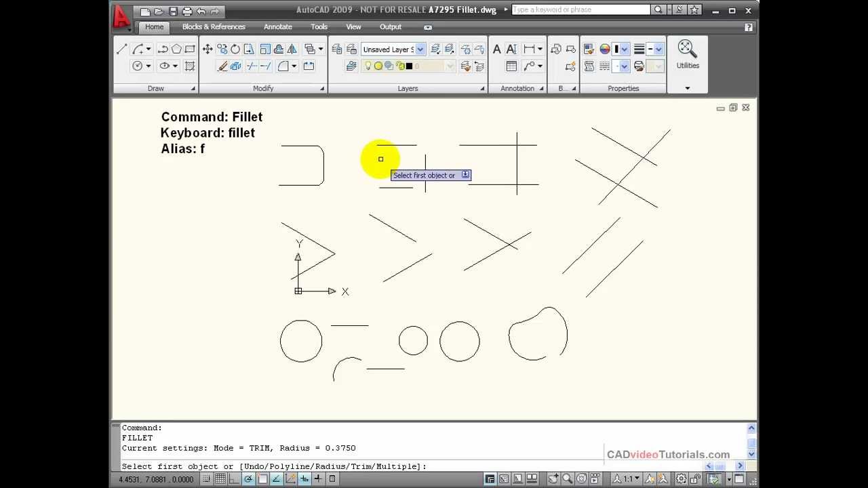Click the Save icon in quick access toolbar
Image resolution: width=868 pixels, height=488 pixels.
(173, 12)
